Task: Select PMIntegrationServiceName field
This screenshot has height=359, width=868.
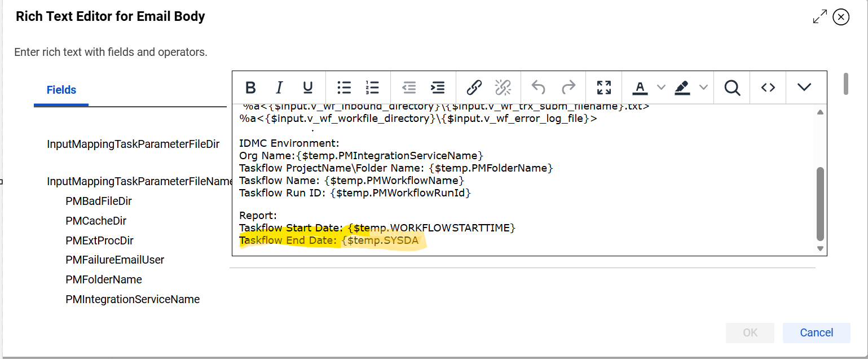Action: pyautogui.click(x=133, y=300)
